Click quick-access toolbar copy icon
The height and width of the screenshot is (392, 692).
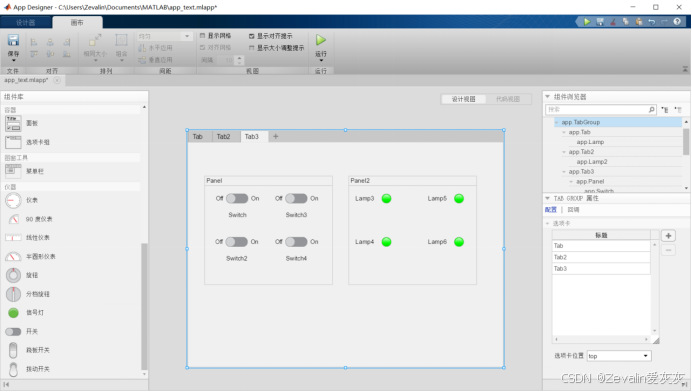click(x=626, y=22)
